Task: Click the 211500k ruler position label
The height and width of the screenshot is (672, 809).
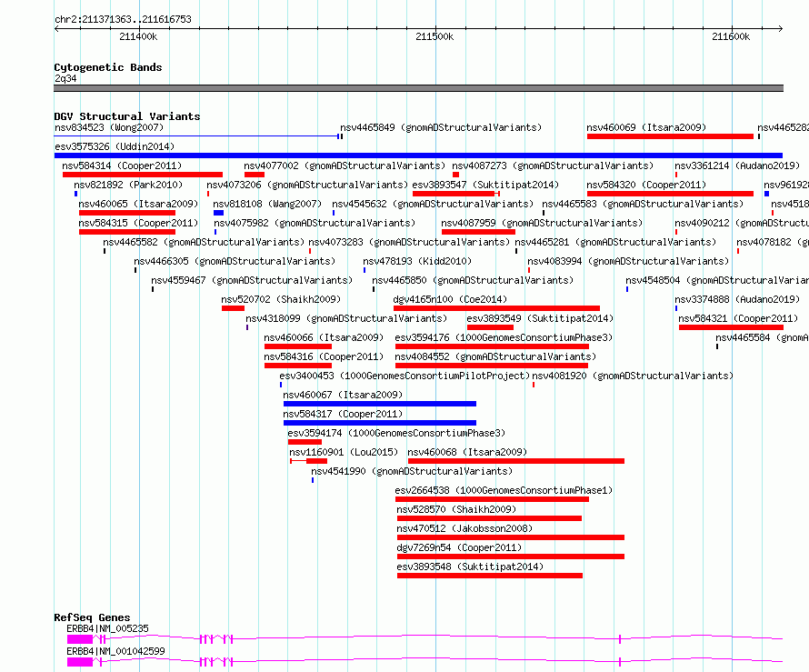Action: coord(434,36)
